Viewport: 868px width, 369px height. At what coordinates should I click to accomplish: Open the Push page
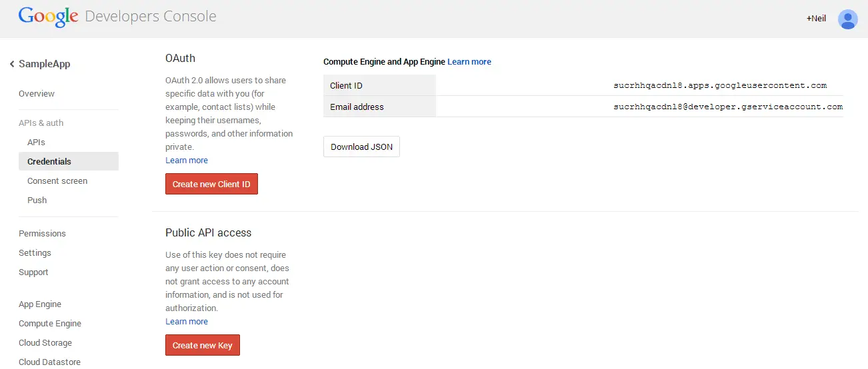pos(37,200)
